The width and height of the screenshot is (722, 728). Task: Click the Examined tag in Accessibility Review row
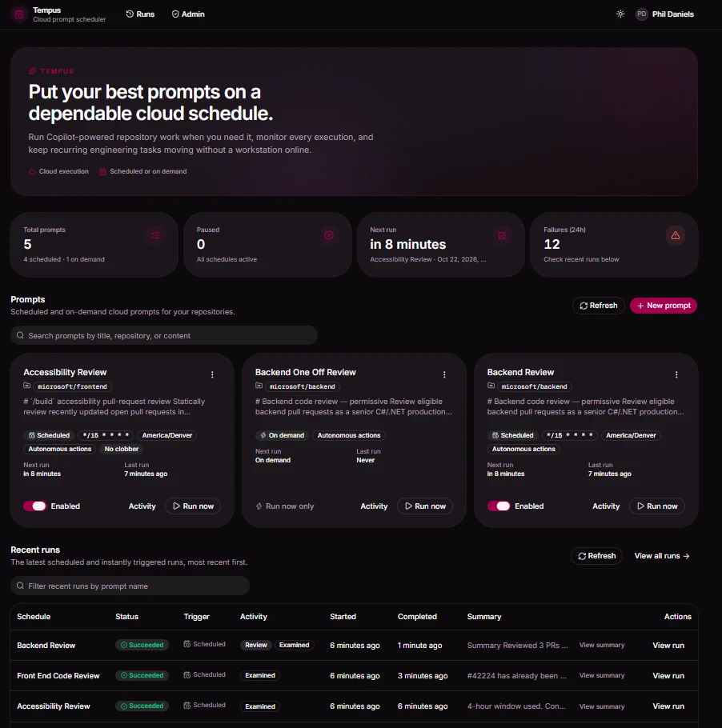[x=260, y=706]
